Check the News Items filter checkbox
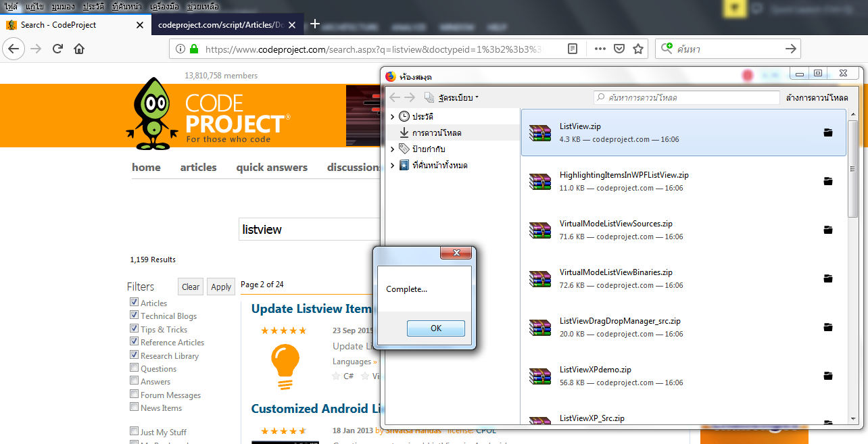 pyautogui.click(x=134, y=408)
